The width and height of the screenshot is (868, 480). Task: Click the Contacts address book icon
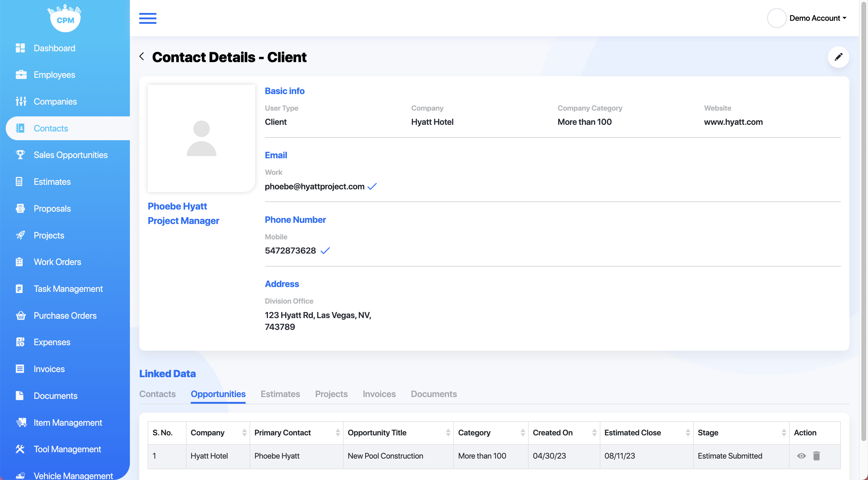20,128
